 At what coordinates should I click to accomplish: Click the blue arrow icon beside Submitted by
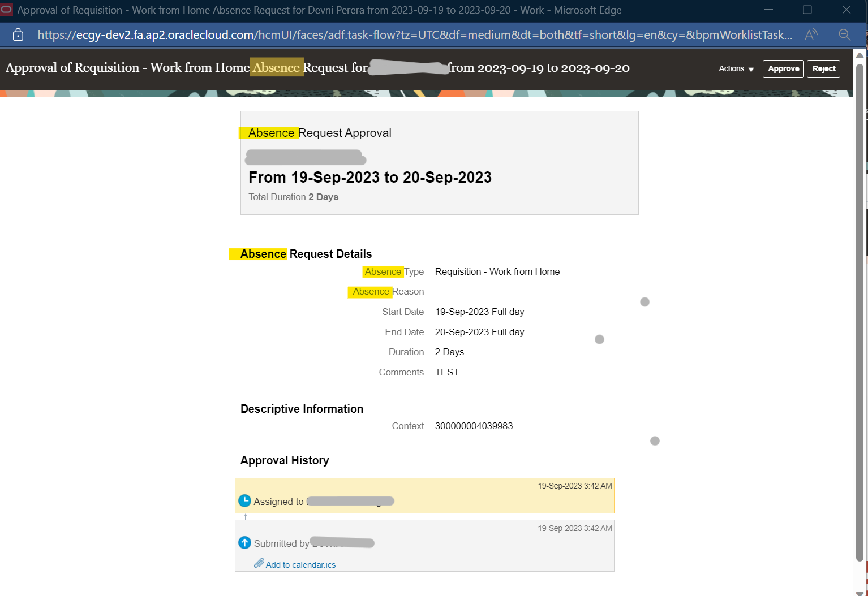[x=244, y=542]
